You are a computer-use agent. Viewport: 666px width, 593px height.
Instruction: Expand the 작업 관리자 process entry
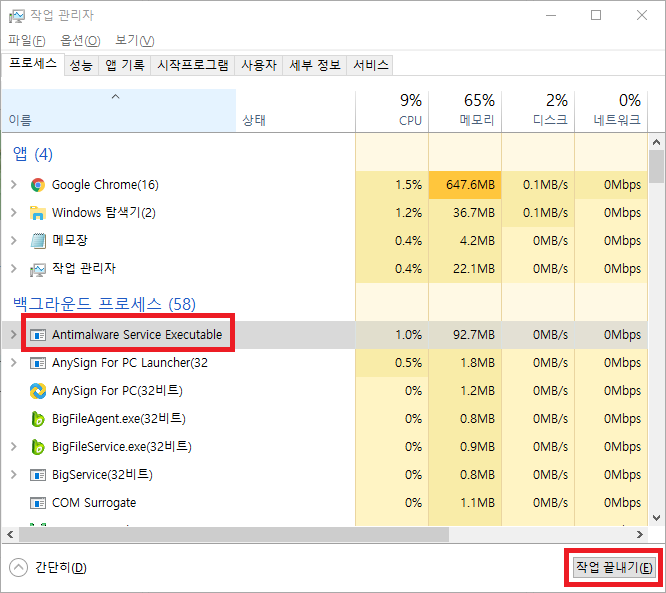point(14,269)
